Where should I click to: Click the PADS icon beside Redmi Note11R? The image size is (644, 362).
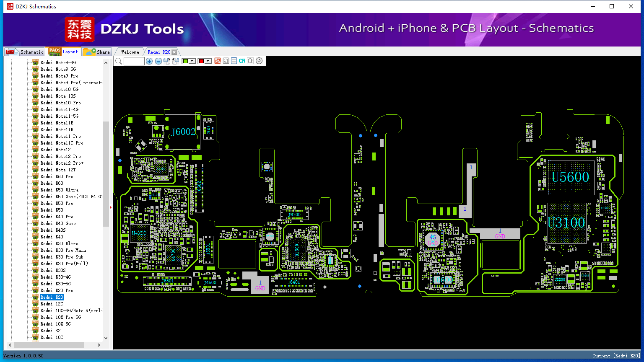tap(35, 129)
